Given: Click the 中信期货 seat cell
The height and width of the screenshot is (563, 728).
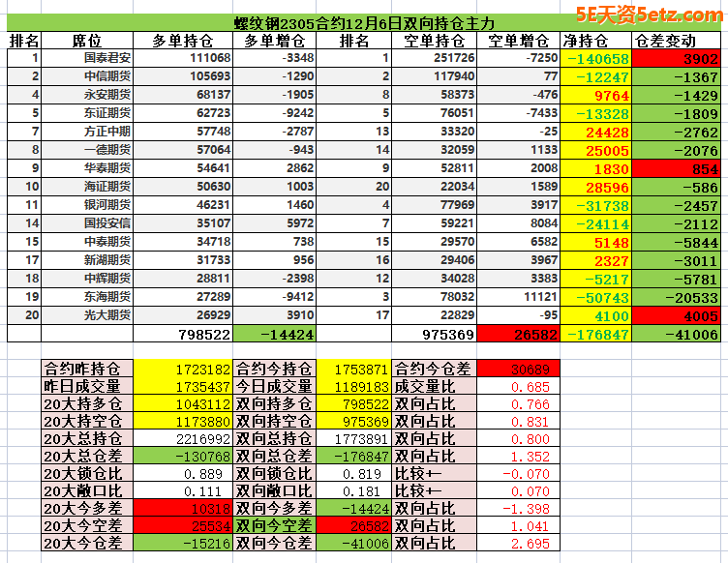Looking at the screenshot, I should pos(87,76).
